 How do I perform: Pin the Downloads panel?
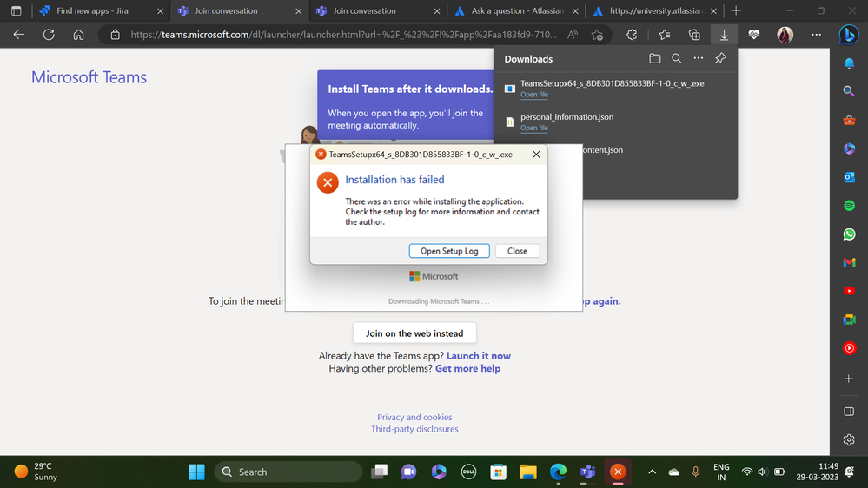pyautogui.click(x=720, y=59)
